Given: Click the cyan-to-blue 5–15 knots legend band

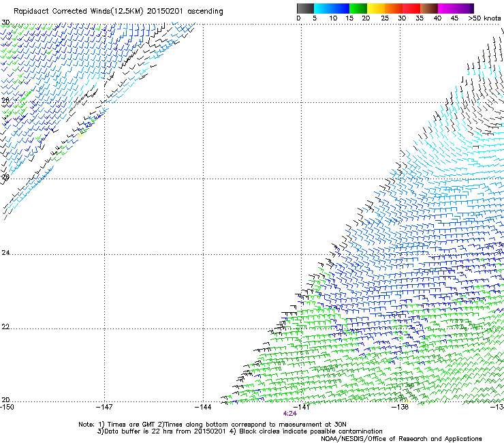Looking at the screenshot, I should [332, 8].
